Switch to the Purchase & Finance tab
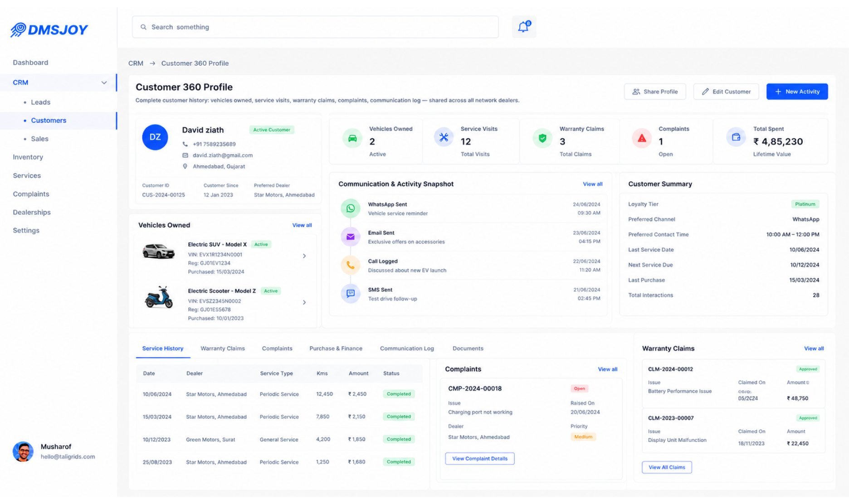This screenshot has height=504, width=849. (336, 349)
